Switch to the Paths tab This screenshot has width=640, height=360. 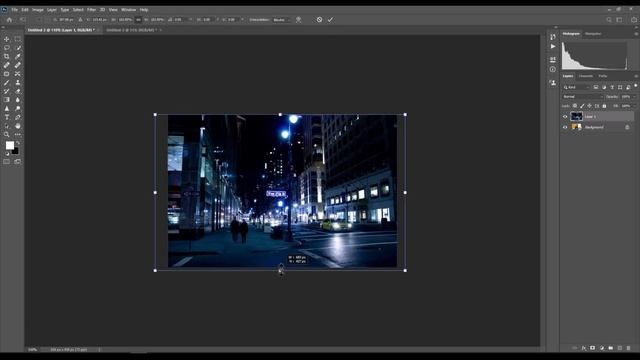pyautogui.click(x=603, y=76)
